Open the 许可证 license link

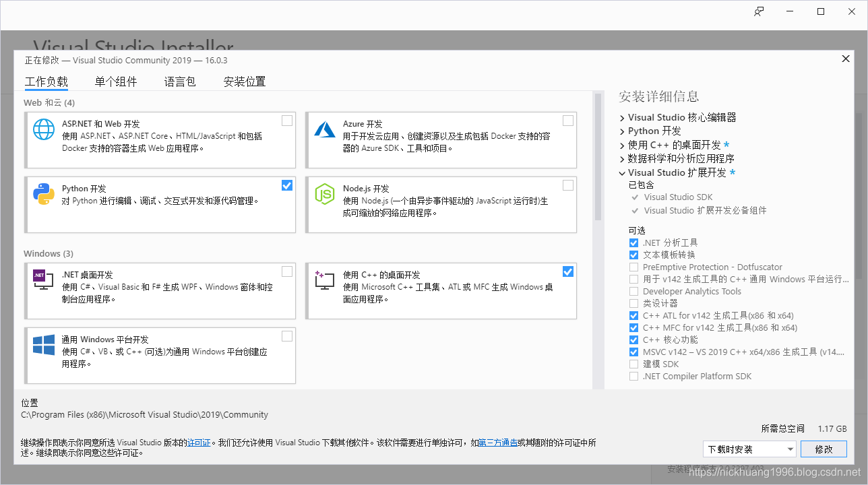[199, 443]
